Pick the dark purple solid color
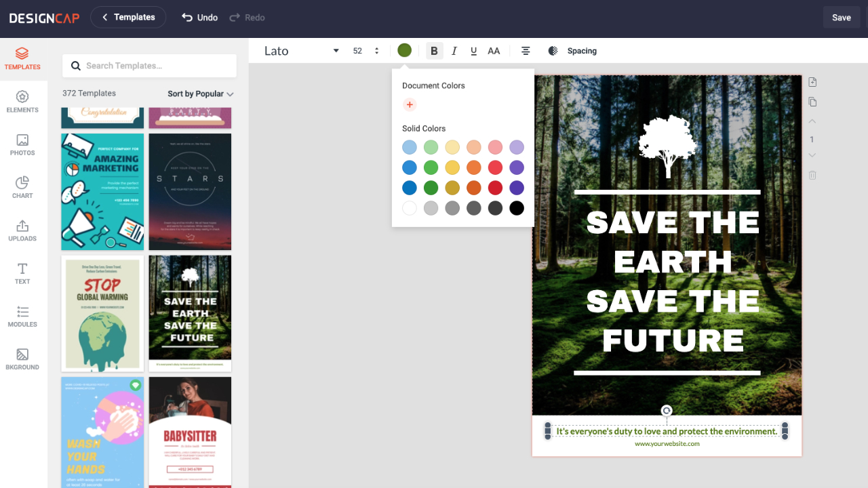 click(x=517, y=188)
